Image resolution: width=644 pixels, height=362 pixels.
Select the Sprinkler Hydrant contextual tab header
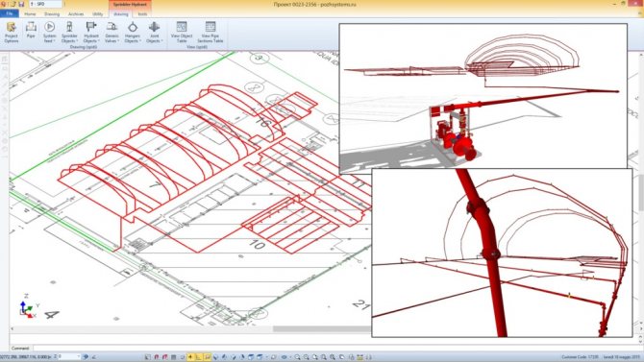[130, 5]
